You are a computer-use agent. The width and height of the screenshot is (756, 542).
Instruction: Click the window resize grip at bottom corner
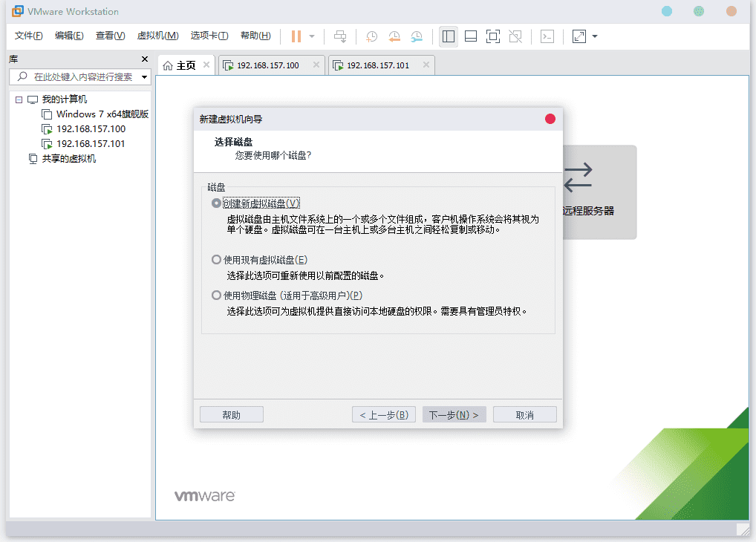pos(743,529)
